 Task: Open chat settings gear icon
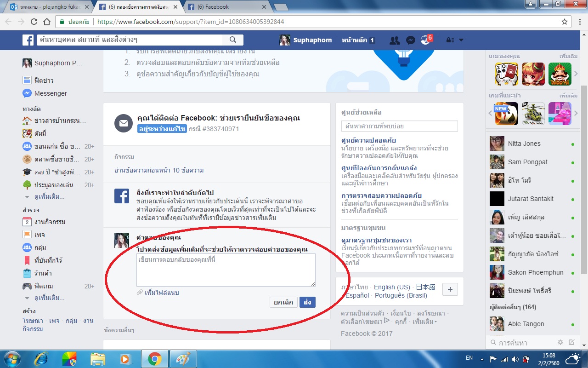click(560, 342)
